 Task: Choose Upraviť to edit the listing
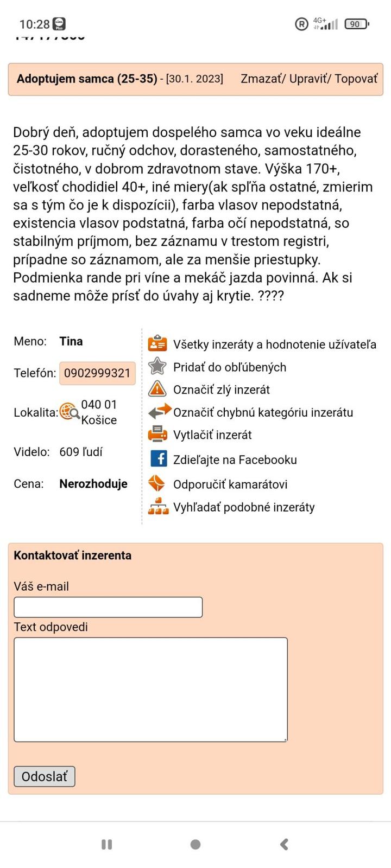[308, 79]
